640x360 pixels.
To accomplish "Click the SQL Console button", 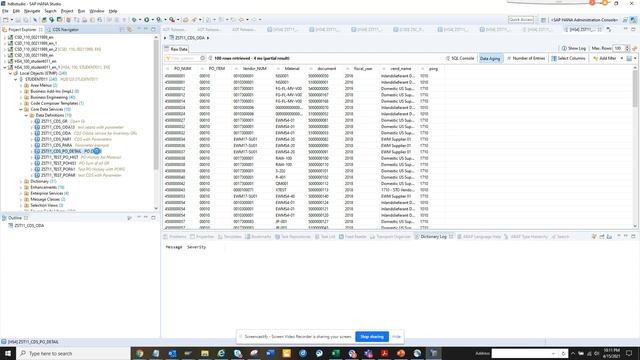I will click(460, 58).
